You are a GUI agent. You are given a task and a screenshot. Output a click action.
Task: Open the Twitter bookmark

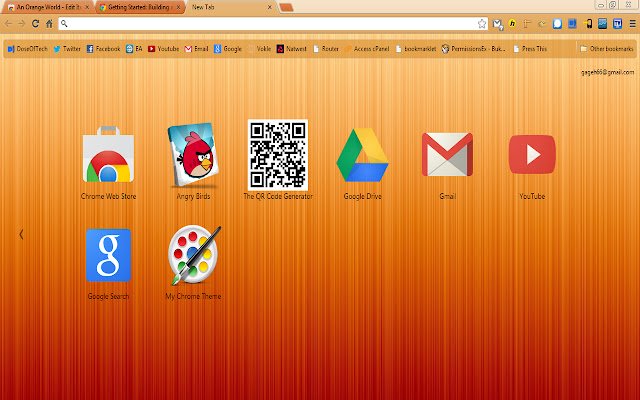point(67,49)
